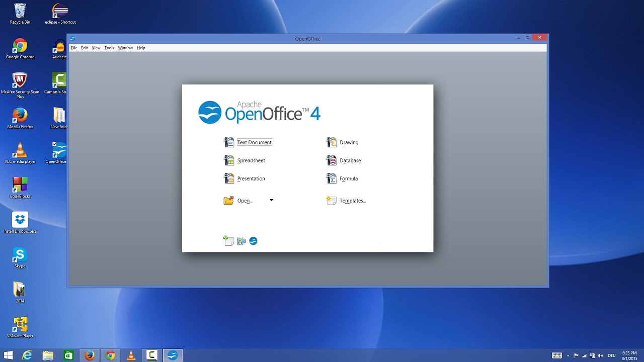
Task: Create a new Presentation
Action: coord(244,178)
